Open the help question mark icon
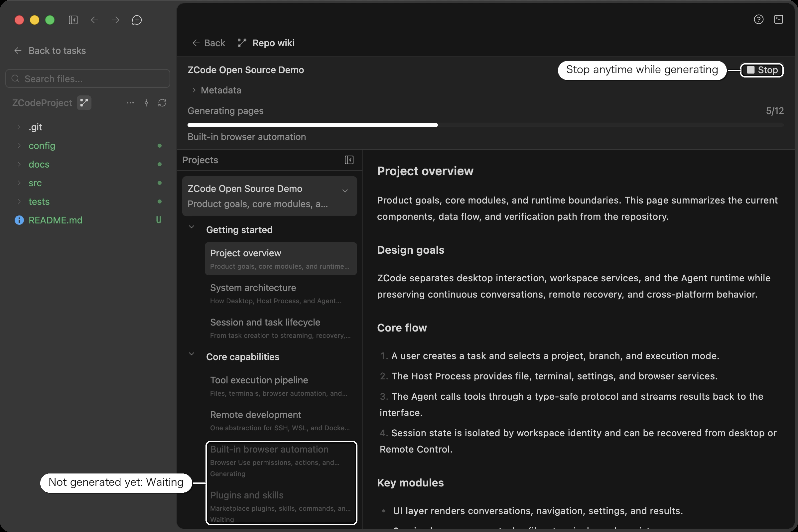 (759, 19)
